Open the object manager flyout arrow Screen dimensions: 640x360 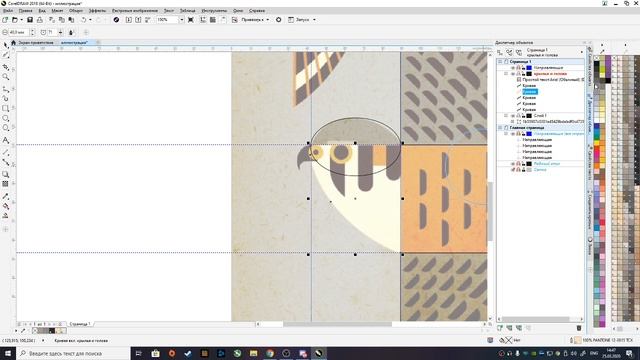coord(582,52)
